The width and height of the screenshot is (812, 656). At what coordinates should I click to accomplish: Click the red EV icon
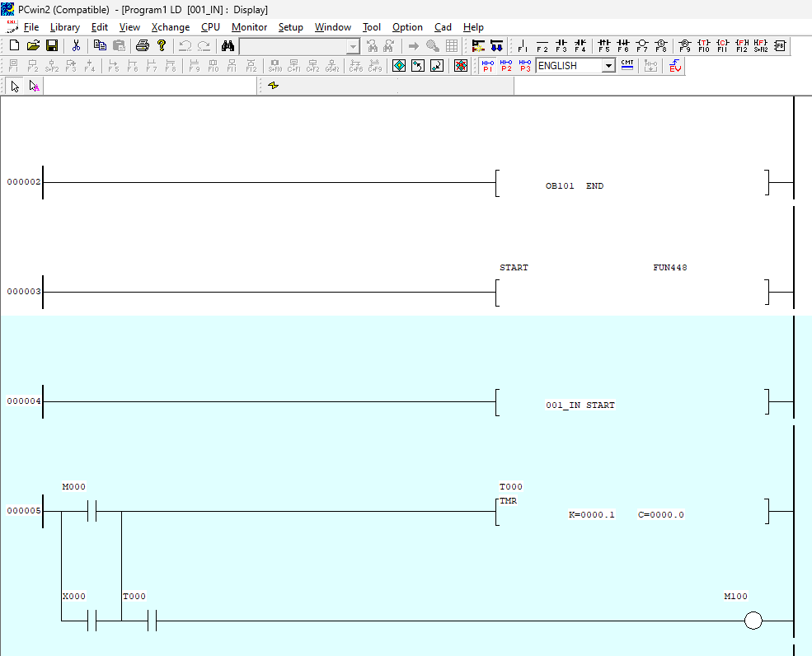[x=675, y=66]
